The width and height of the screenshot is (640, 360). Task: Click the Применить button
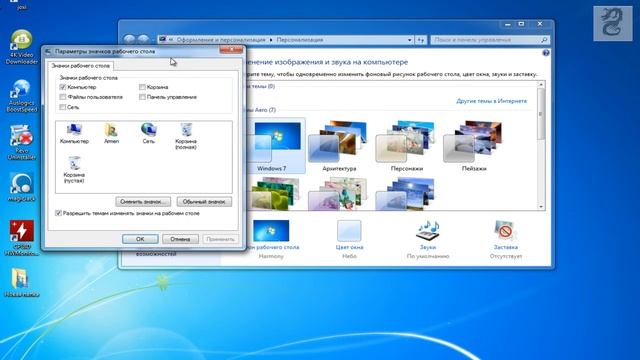point(220,239)
